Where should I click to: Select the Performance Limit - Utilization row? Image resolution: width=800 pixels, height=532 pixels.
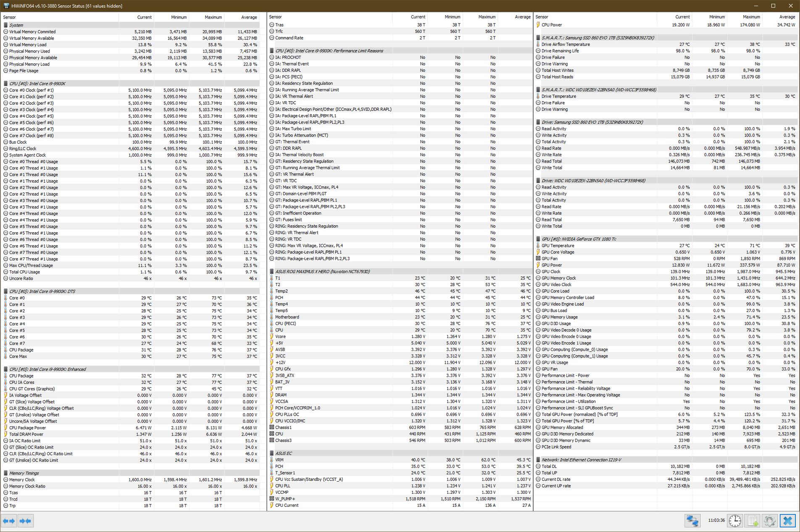pos(666,401)
